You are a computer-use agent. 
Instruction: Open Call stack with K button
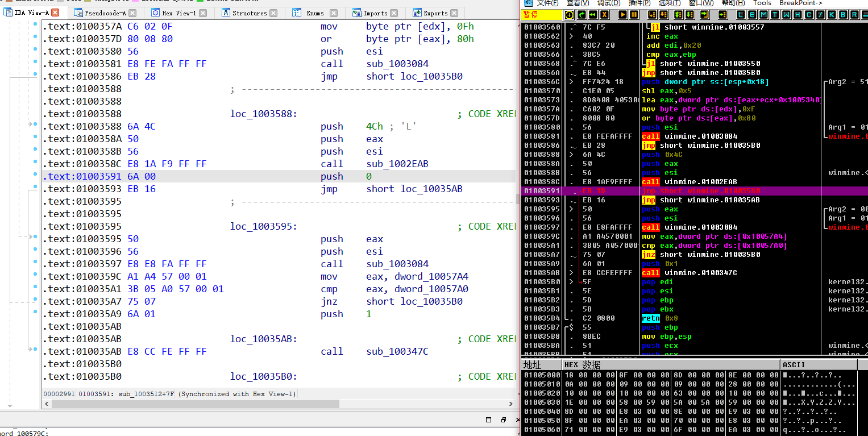tap(832, 15)
